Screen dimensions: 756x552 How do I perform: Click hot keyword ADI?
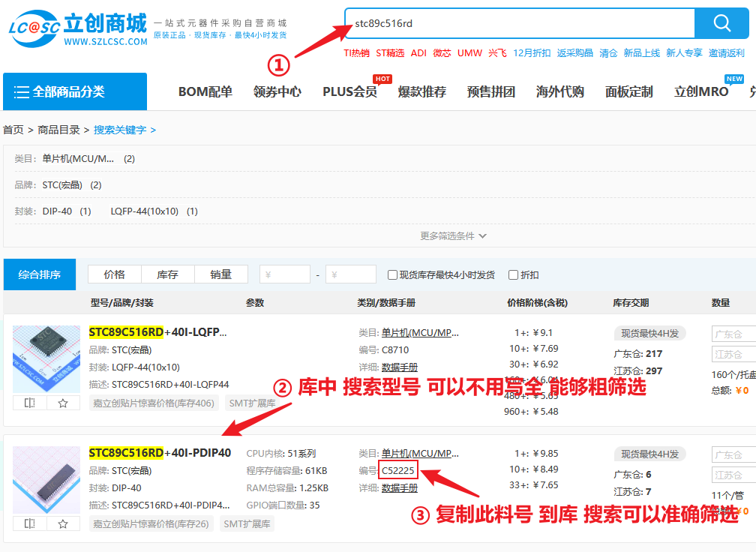(x=418, y=53)
